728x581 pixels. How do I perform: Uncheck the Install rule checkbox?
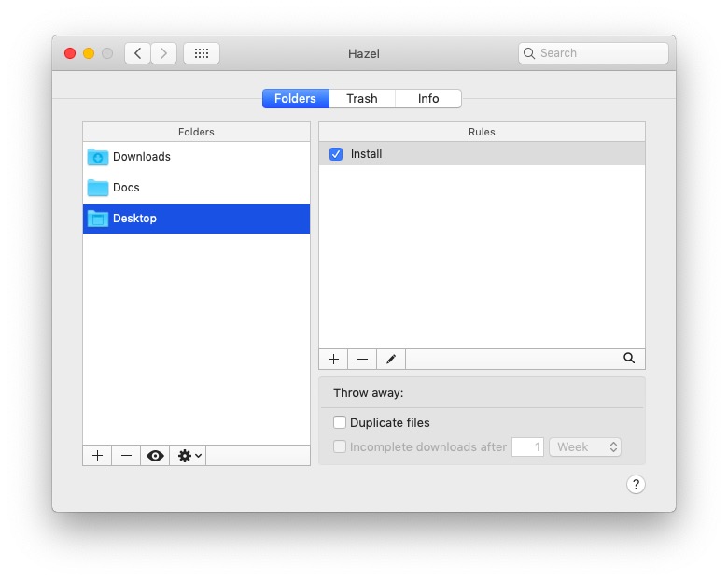click(336, 154)
